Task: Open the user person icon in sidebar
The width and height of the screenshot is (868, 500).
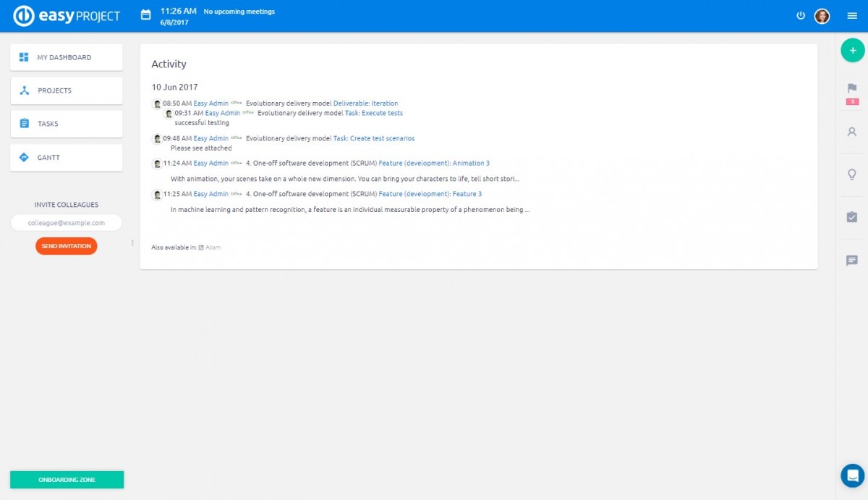Action: tap(852, 132)
